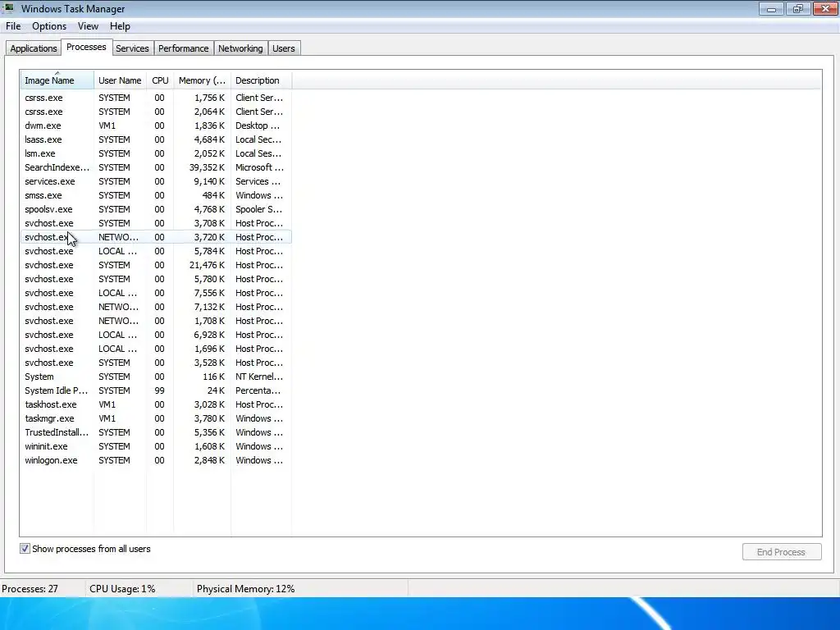Select the System Idle P... row
Image resolution: width=840 pixels, height=630 pixels.
tap(156, 390)
